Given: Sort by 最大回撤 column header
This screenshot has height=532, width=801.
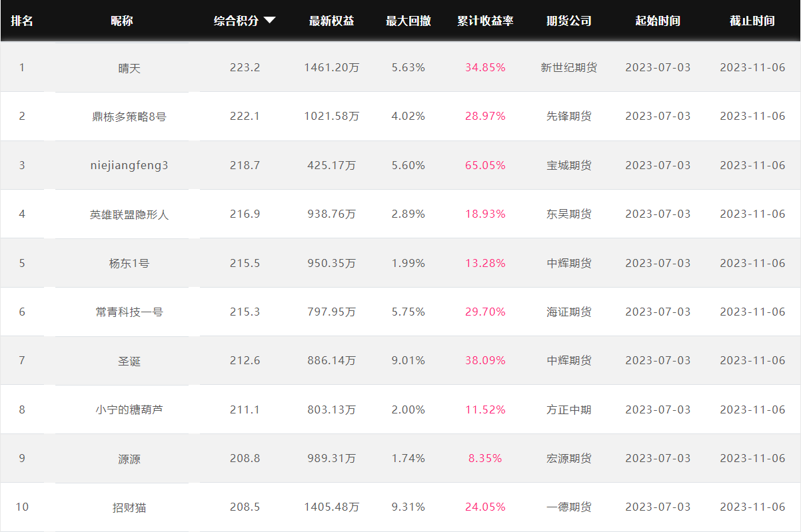Looking at the screenshot, I should [408, 21].
